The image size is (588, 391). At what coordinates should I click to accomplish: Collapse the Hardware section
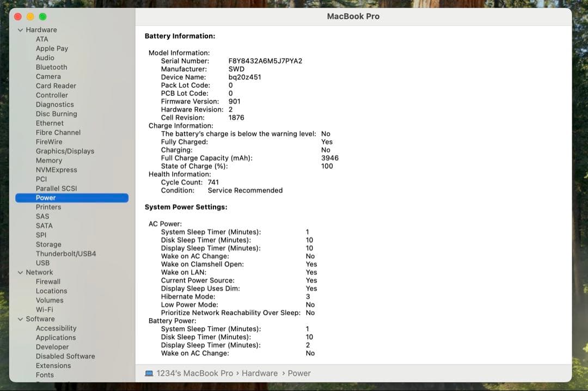21,29
